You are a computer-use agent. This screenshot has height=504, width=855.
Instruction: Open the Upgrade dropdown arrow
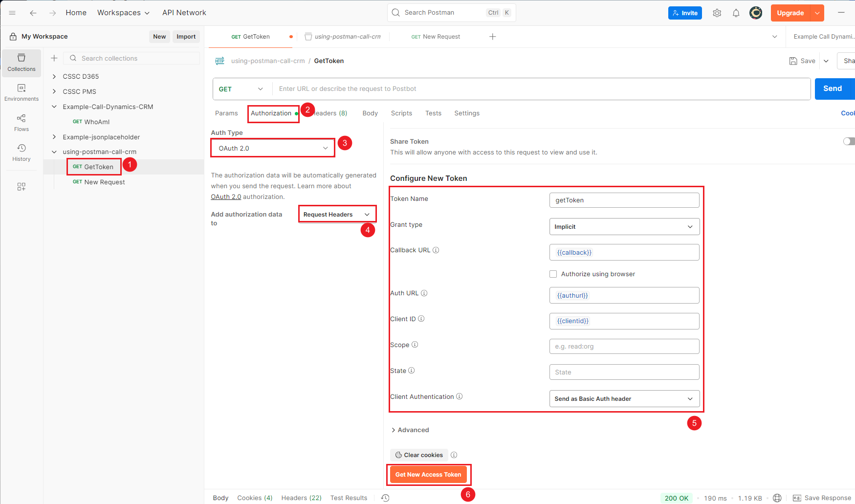[817, 13]
